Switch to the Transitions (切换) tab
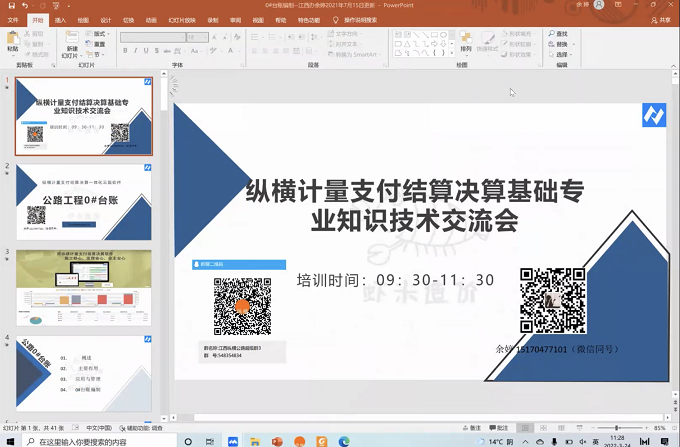The image size is (680, 447). pos(128,20)
